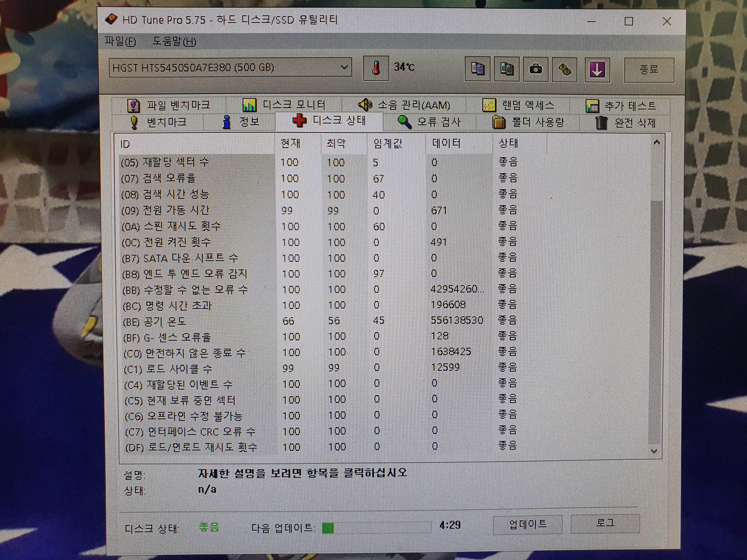
Task: Switch to the 정보 tab
Action: click(x=241, y=121)
